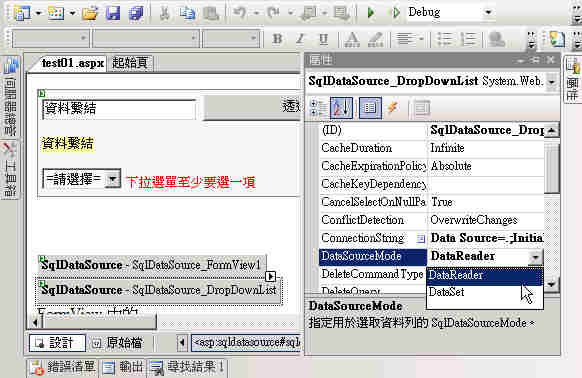The height and width of the screenshot is (378, 582).
Task: Open the 伺服器總管 server explorer side tab
Action: click(10, 97)
